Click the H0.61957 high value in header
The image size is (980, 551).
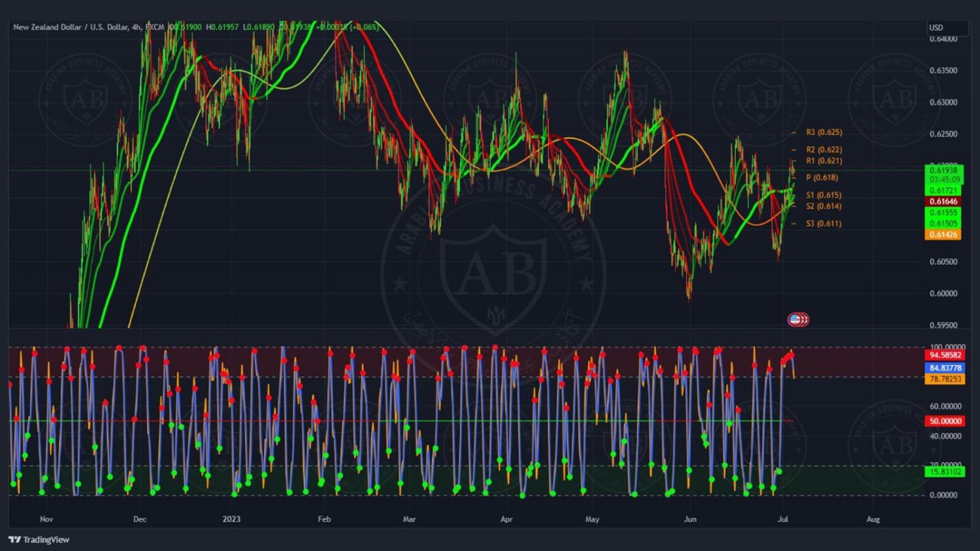pyautogui.click(x=222, y=27)
